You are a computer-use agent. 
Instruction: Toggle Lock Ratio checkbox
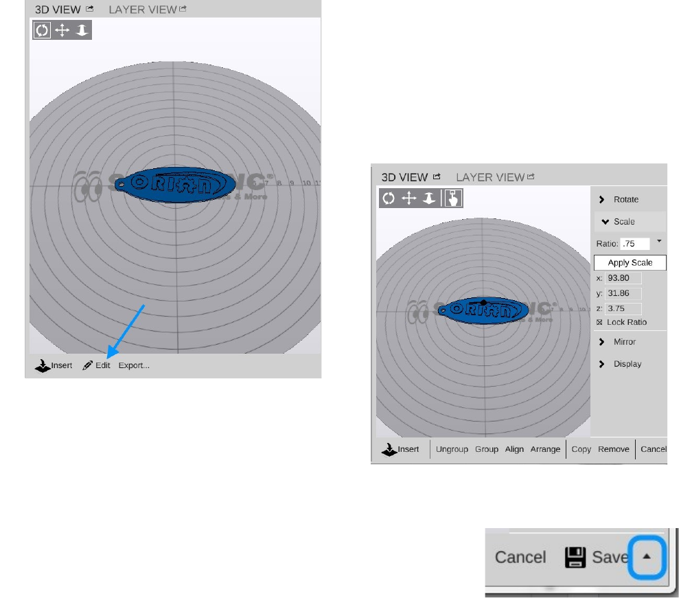(599, 322)
